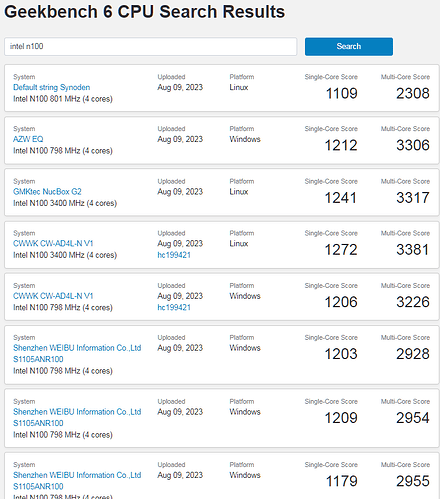Select the multi-core score 2954
Viewport: 440px width, 499px height.
(x=413, y=418)
